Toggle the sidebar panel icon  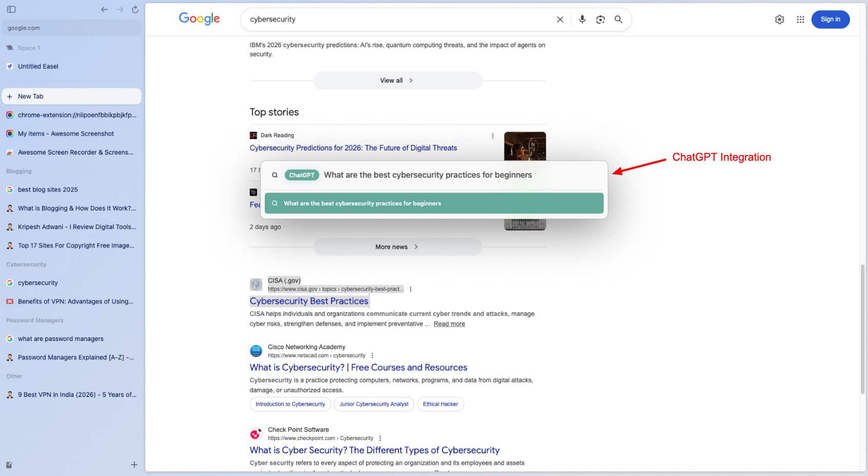click(11, 9)
